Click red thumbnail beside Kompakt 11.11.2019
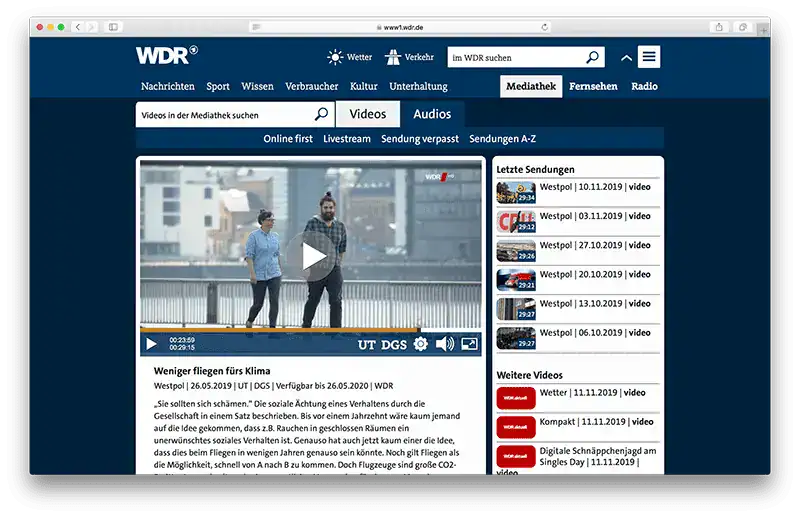Screen dimensions: 800x517 pos(516,427)
